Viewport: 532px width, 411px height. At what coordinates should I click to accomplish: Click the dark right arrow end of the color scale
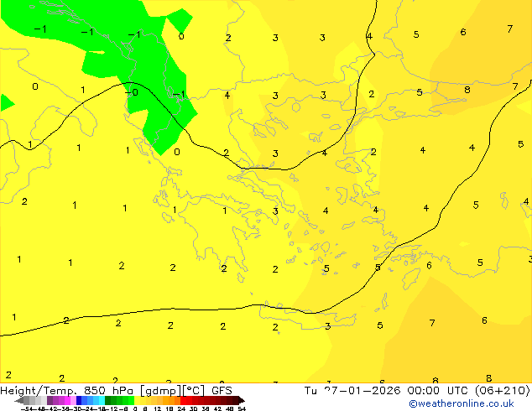tap(242, 400)
